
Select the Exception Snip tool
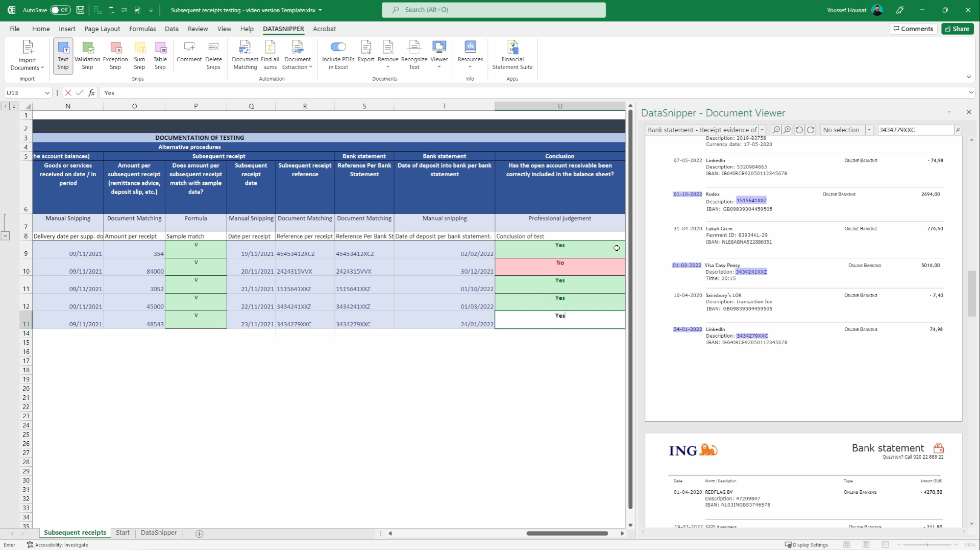click(x=115, y=55)
